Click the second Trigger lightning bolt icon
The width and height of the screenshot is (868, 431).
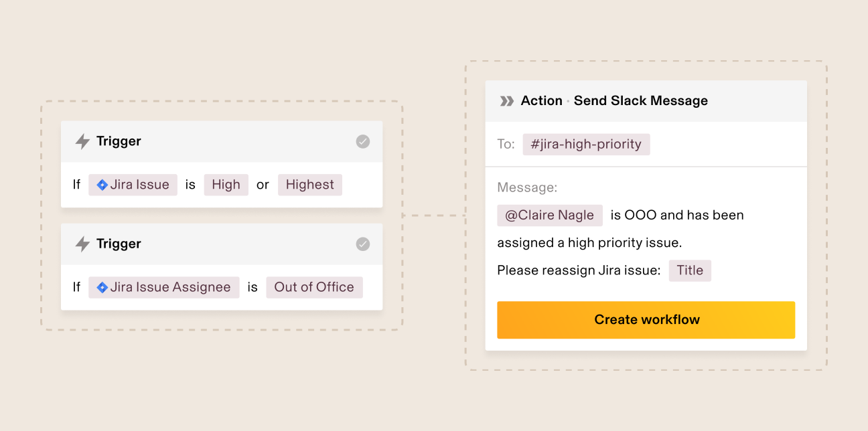[x=82, y=244]
